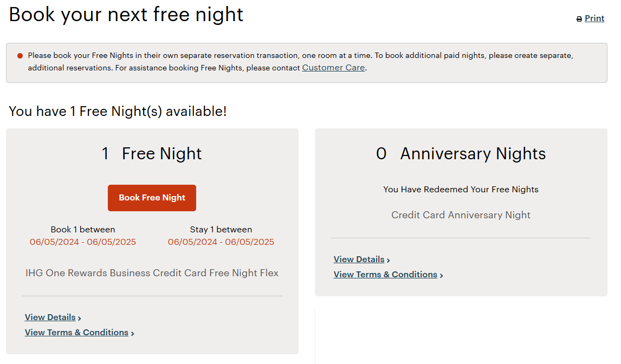Click the chevron after Free Night View Details

click(78, 317)
